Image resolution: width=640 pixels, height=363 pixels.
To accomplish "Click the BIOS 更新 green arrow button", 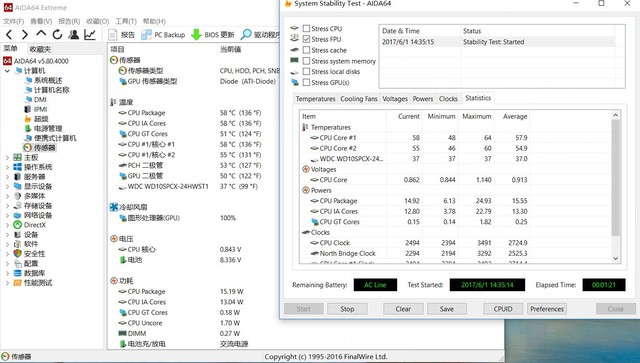I will [213, 35].
